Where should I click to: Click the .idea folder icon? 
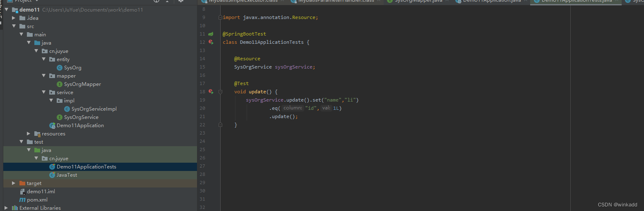click(22, 18)
